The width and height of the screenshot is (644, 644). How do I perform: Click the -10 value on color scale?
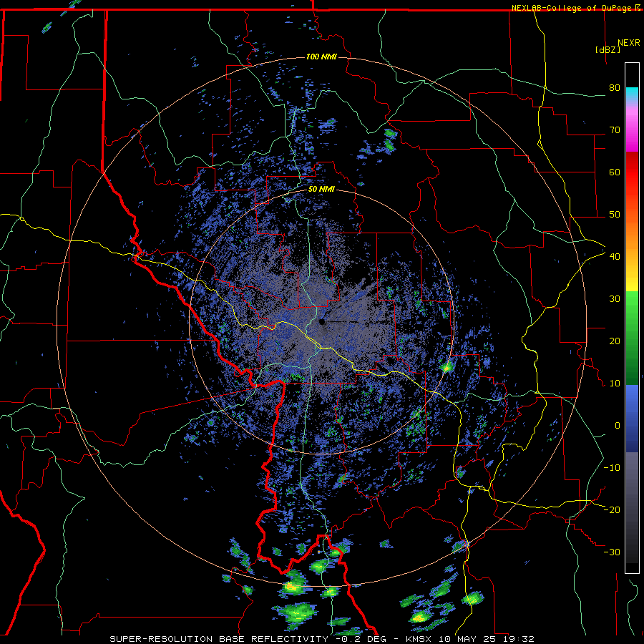[x=612, y=468]
